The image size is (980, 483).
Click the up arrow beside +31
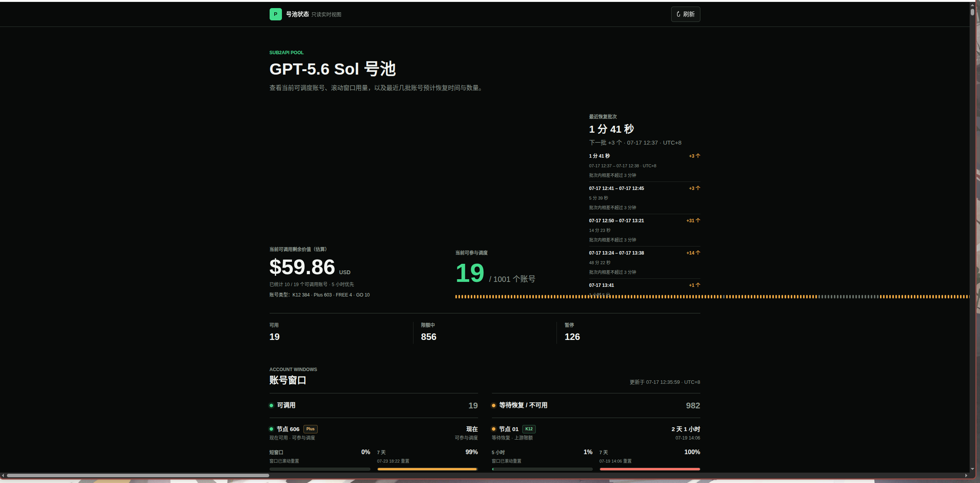pyautogui.click(x=698, y=220)
